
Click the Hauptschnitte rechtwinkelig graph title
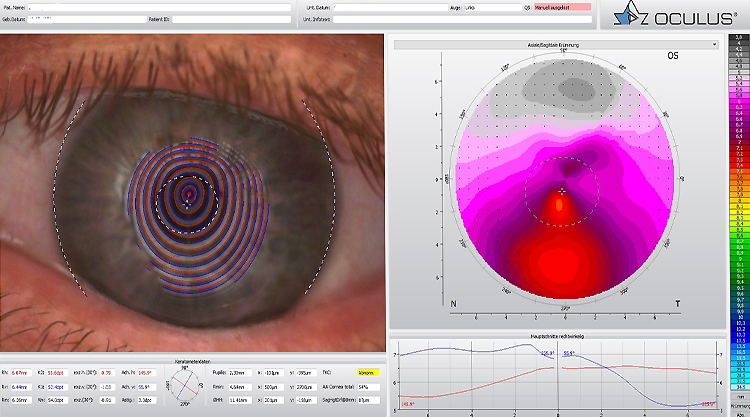click(556, 337)
